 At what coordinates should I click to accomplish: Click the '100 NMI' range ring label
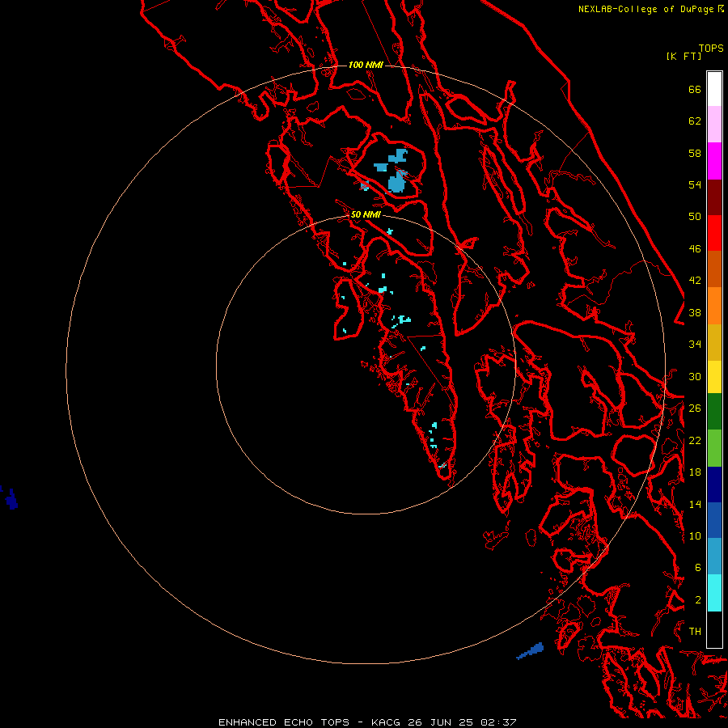click(x=366, y=65)
